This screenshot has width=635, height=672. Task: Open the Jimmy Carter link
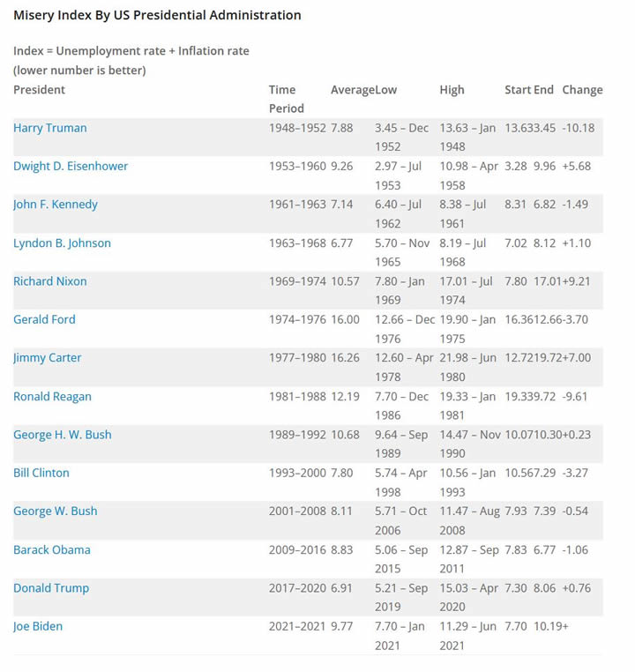tap(48, 358)
